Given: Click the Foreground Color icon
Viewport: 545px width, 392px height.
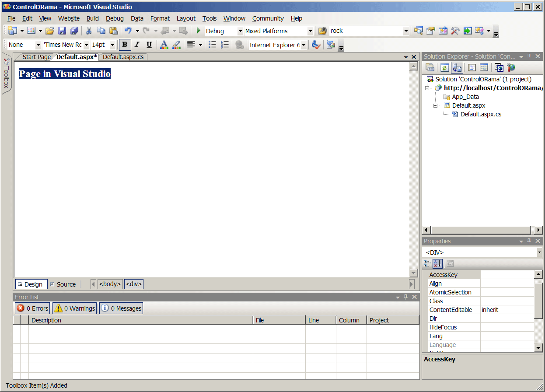Looking at the screenshot, I should click(x=164, y=45).
